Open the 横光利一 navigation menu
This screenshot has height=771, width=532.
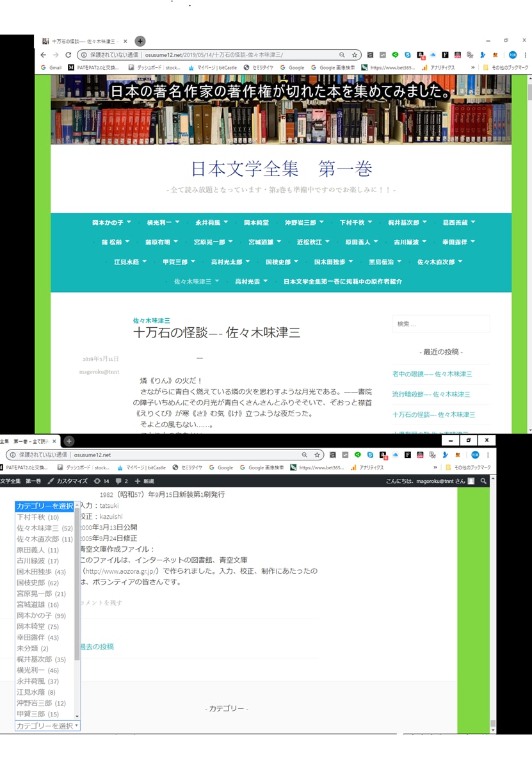(163, 223)
